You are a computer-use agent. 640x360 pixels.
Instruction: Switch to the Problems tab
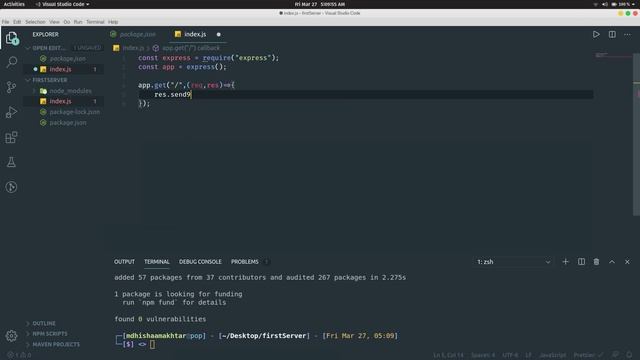click(244, 262)
